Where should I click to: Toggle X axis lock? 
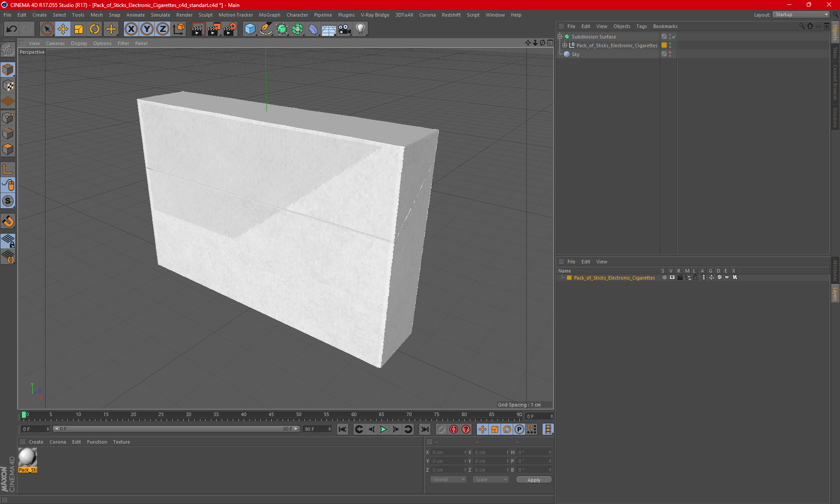click(131, 29)
